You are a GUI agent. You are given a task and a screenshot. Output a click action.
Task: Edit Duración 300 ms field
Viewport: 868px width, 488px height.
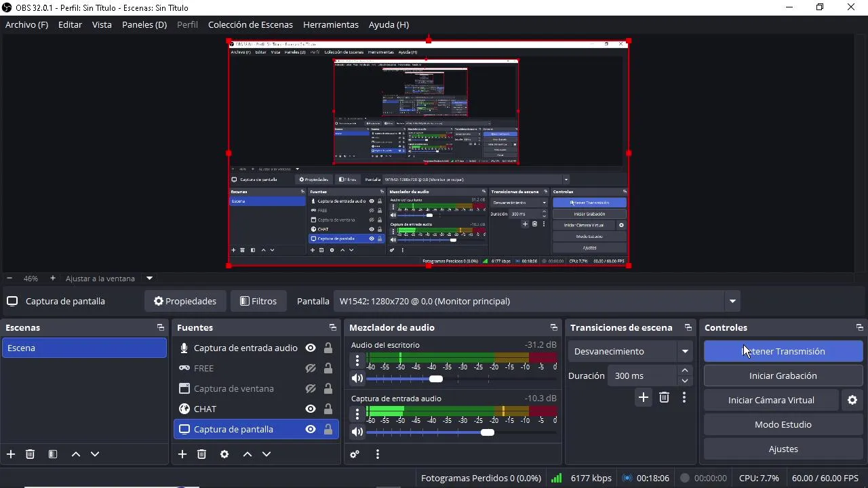(642, 375)
